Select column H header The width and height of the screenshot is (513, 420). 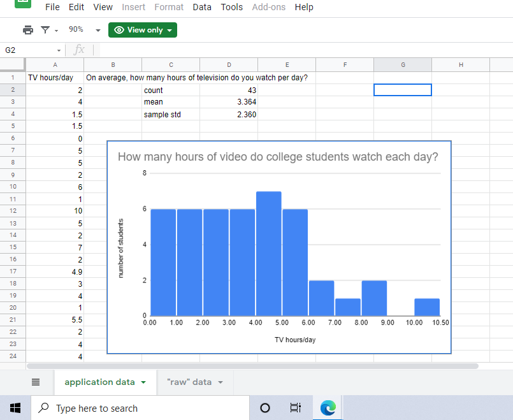coord(461,65)
